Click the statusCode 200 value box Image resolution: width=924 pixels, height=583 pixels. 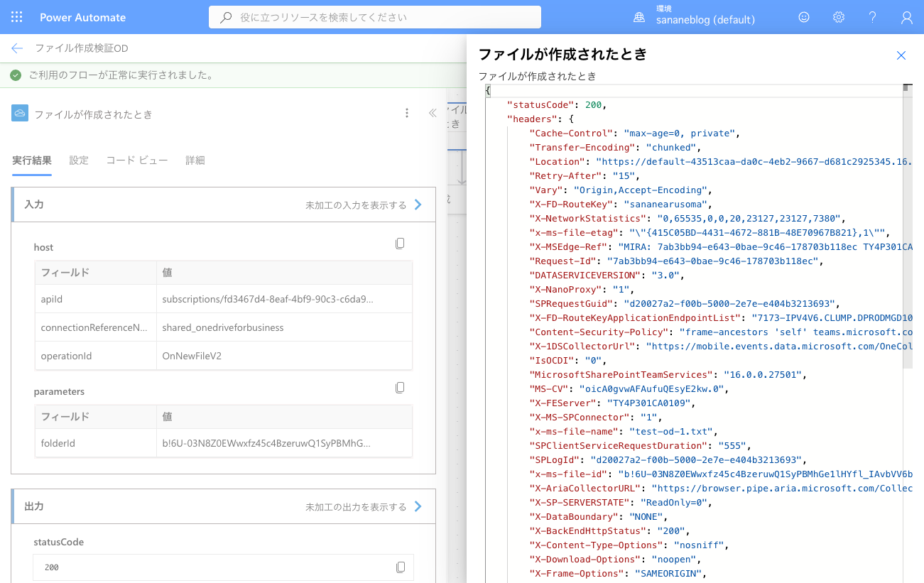[223, 567]
